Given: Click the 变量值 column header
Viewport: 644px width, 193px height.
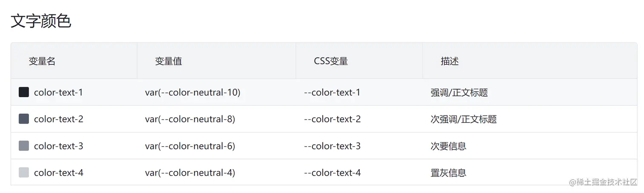Looking at the screenshot, I should [168, 61].
